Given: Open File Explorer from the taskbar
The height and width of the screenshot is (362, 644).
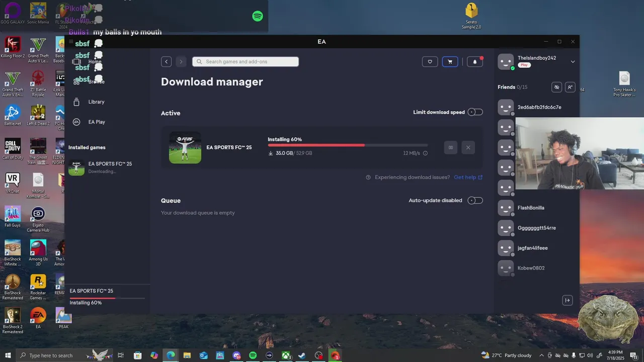Looking at the screenshot, I should (187, 355).
